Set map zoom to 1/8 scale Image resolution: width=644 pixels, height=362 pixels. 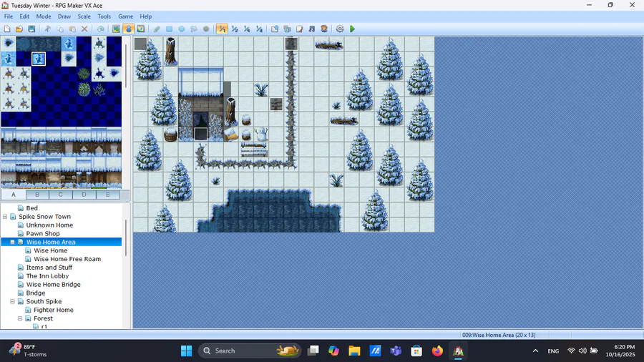point(259,29)
